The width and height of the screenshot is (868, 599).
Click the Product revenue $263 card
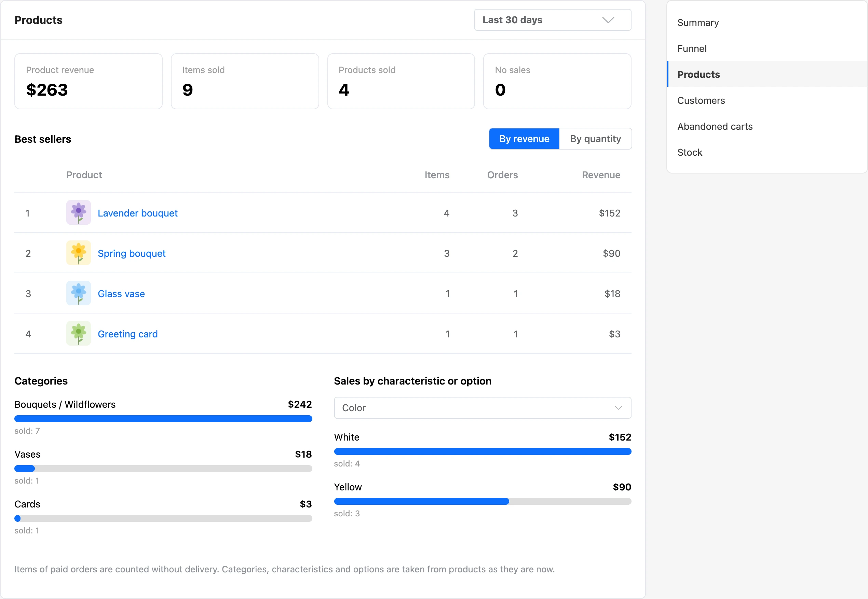coord(88,81)
